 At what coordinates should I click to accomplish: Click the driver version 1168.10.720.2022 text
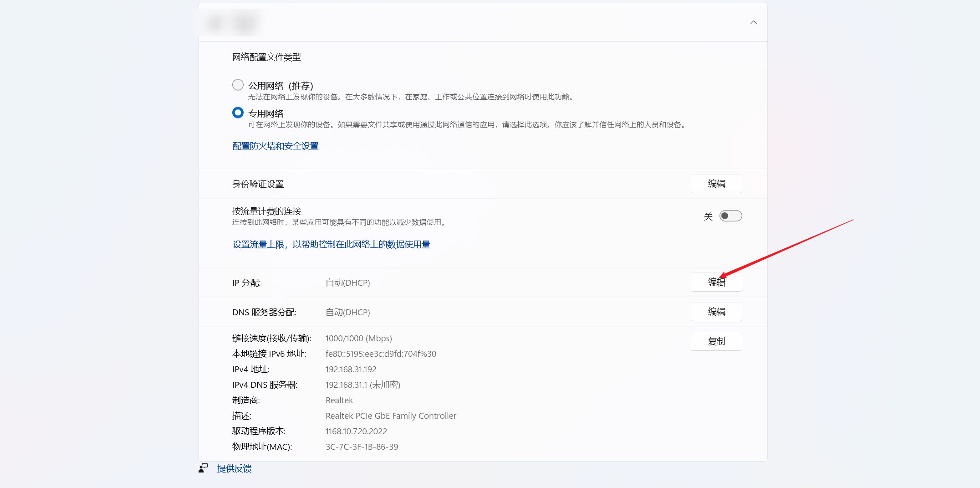point(356,431)
